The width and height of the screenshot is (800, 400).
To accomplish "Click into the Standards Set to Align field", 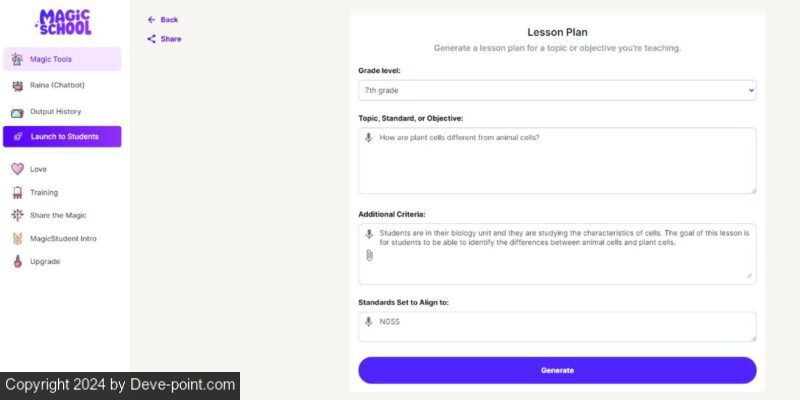I will coord(557,327).
